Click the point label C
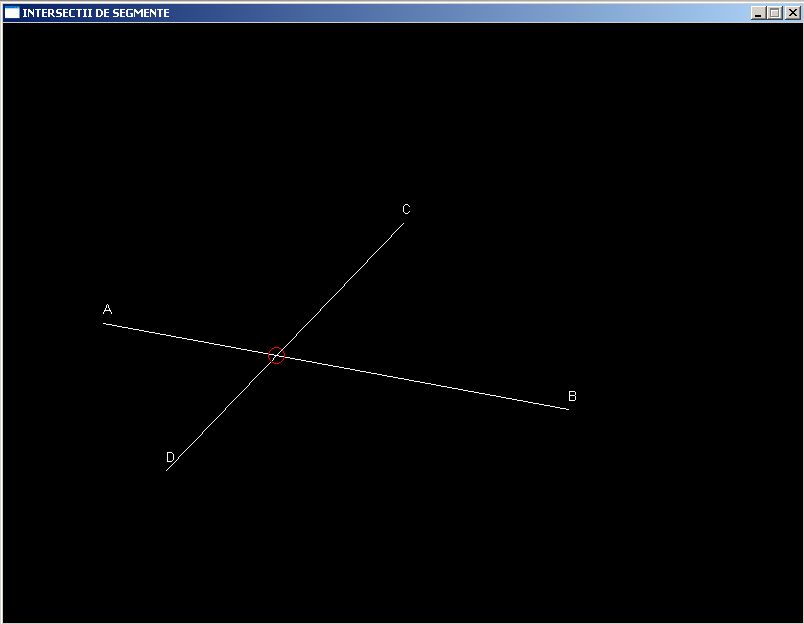Viewport: 804px width, 624px height. 406,209
